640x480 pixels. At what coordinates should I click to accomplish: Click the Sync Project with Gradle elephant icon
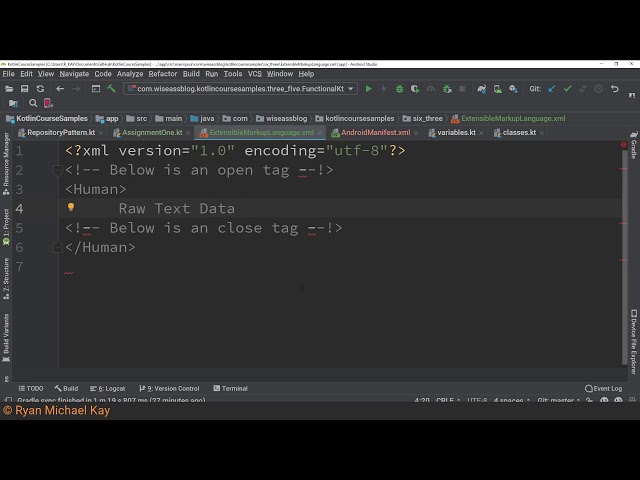(482, 89)
